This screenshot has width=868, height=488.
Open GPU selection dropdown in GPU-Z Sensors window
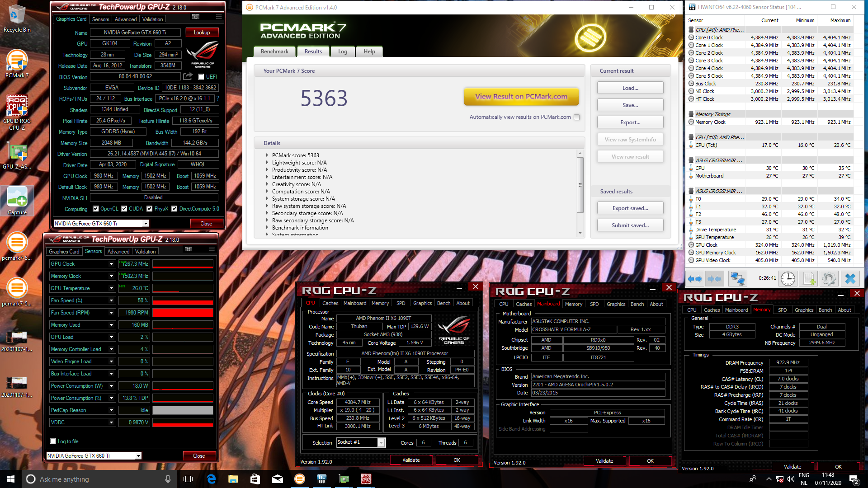pyautogui.click(x=138, y=456)
